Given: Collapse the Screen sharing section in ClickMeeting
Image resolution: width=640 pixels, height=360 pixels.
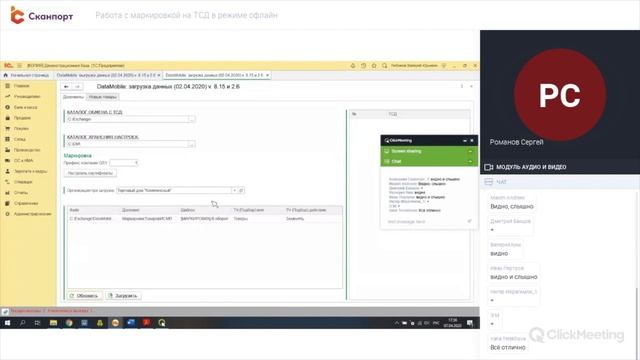Looking at the screenshot, I should (470, 151).
